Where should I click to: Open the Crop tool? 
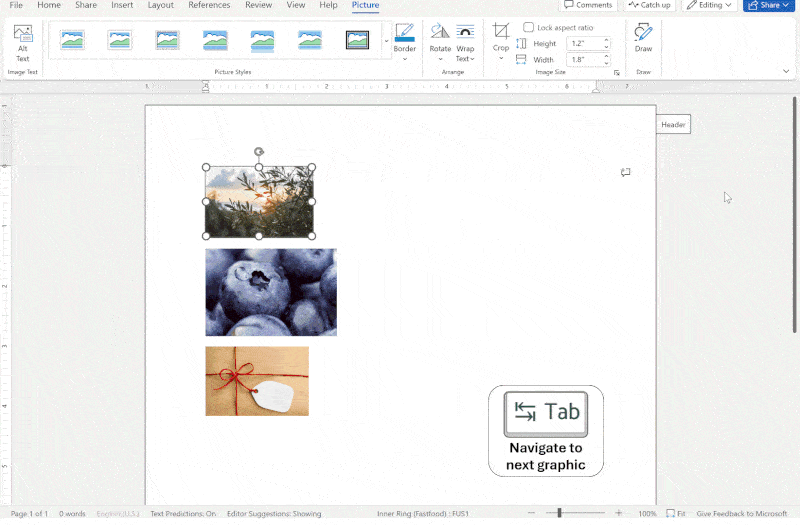(501, 42)
